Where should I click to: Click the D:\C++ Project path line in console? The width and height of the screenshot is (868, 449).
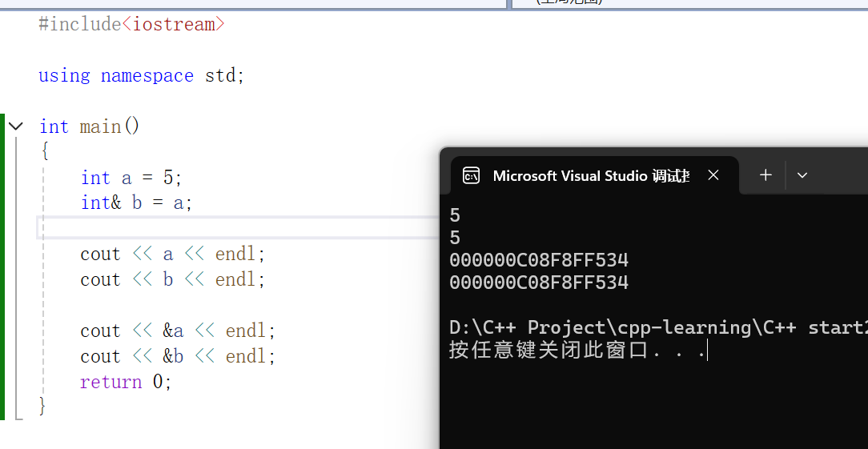tap(658, 328)
